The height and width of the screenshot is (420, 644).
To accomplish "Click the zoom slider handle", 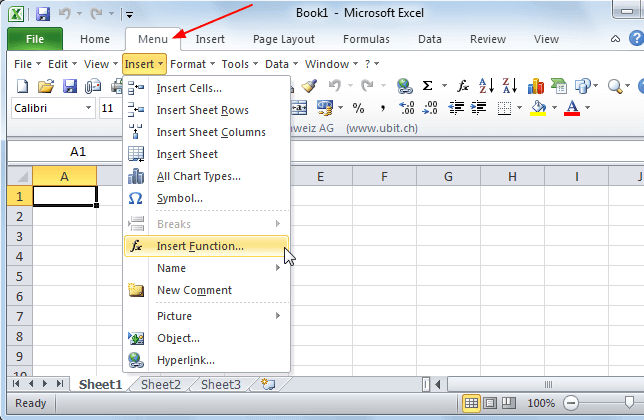I will pos(629,402).
